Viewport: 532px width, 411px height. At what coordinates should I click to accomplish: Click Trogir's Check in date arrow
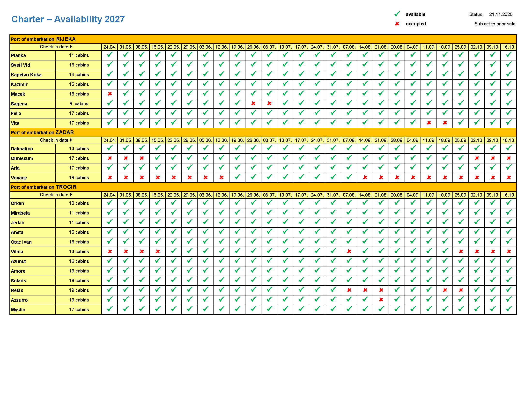(71, 195)
